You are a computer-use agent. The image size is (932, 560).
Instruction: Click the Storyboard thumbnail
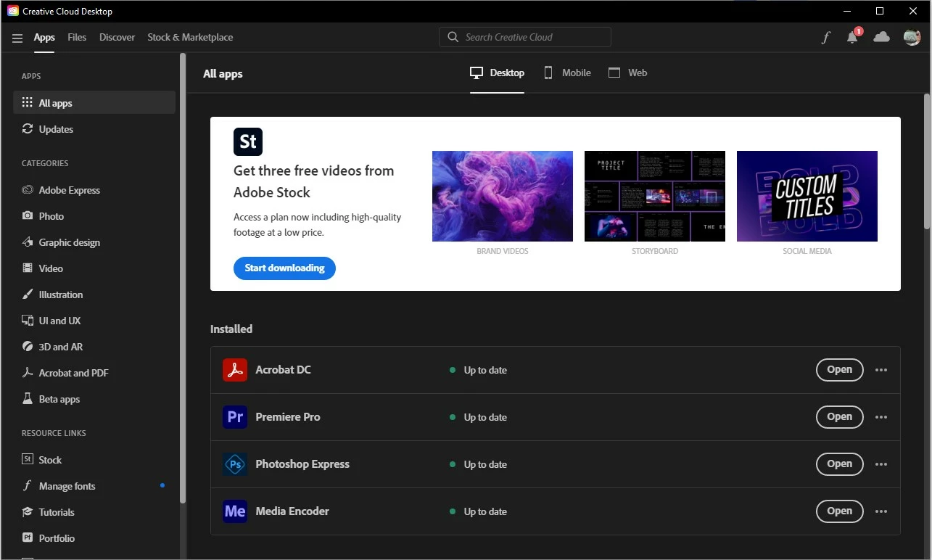coord(655,196)
